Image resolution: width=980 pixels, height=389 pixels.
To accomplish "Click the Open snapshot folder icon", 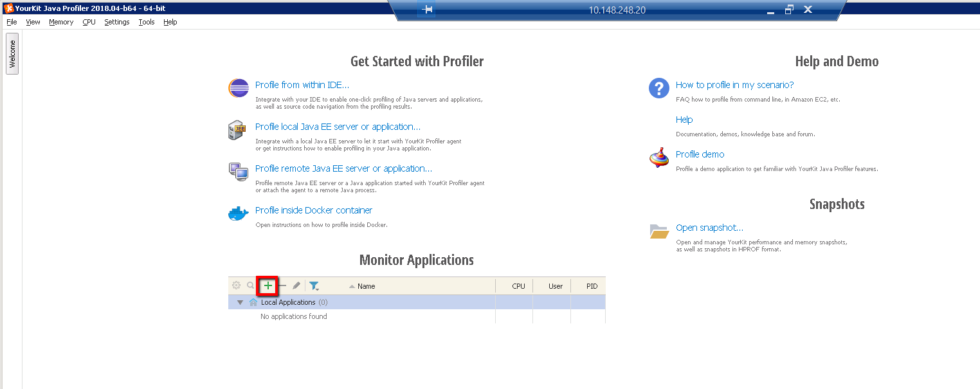I will [658, 231].
